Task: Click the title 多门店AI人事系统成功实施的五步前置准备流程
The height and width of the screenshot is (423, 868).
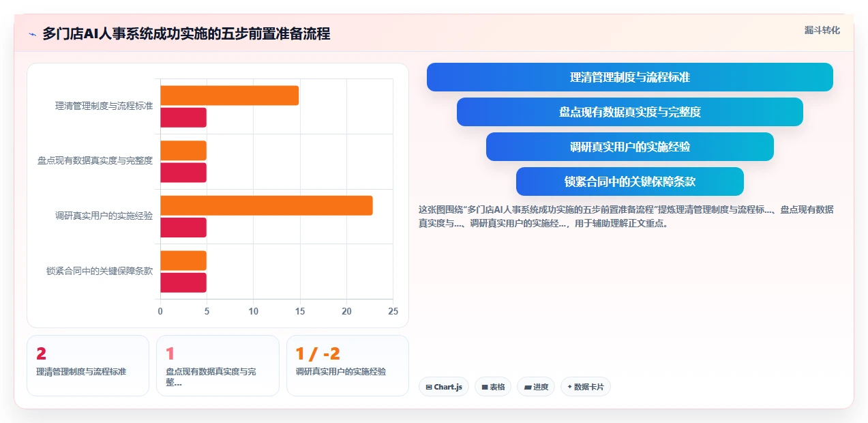Action: click(186, 33)
